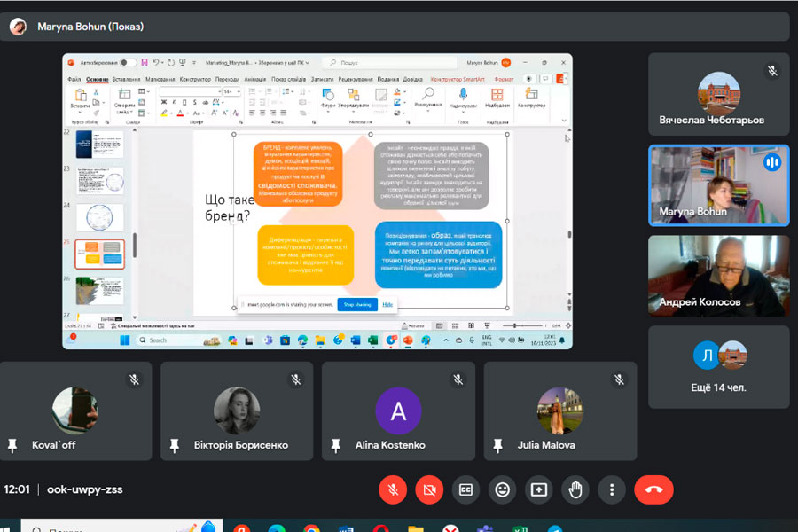This screenshot has width=798, height=532.
Task: Click the Hide link on sharing bar
Action: [387, 304]
